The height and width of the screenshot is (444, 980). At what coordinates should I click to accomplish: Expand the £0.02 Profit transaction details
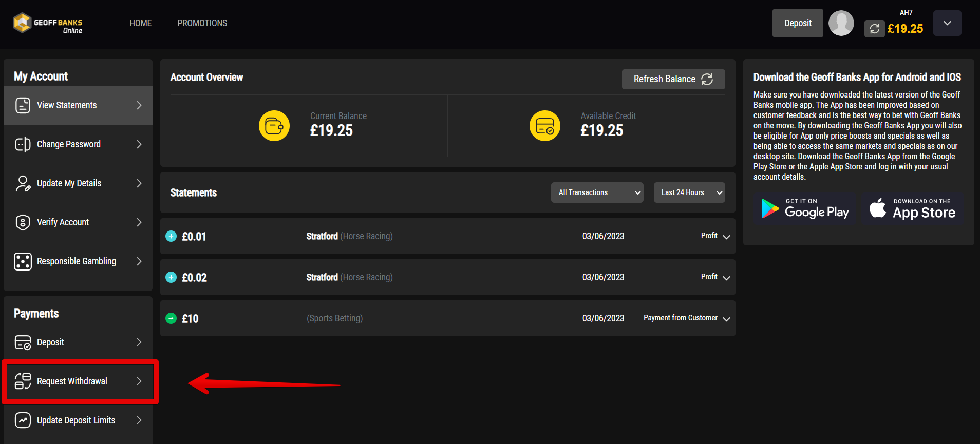726,278
